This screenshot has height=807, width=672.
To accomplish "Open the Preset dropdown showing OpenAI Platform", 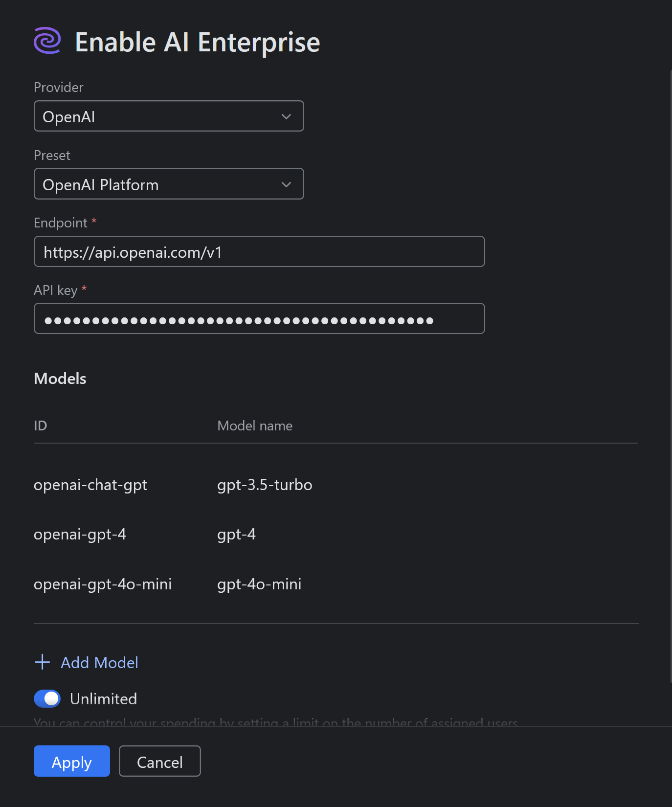I will click(169, 184).
